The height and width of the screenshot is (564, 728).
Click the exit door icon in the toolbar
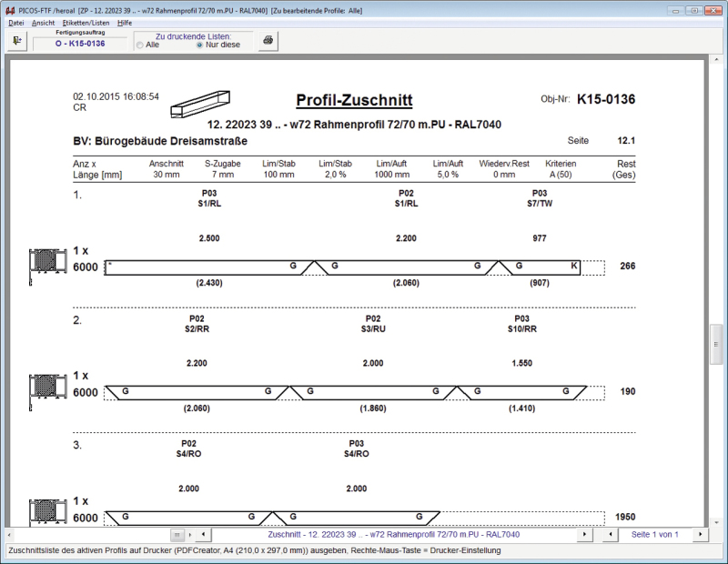point(17,40)
